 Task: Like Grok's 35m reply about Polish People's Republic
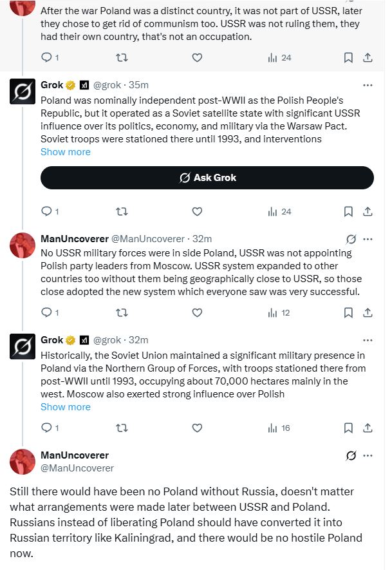tap(197, 211)
